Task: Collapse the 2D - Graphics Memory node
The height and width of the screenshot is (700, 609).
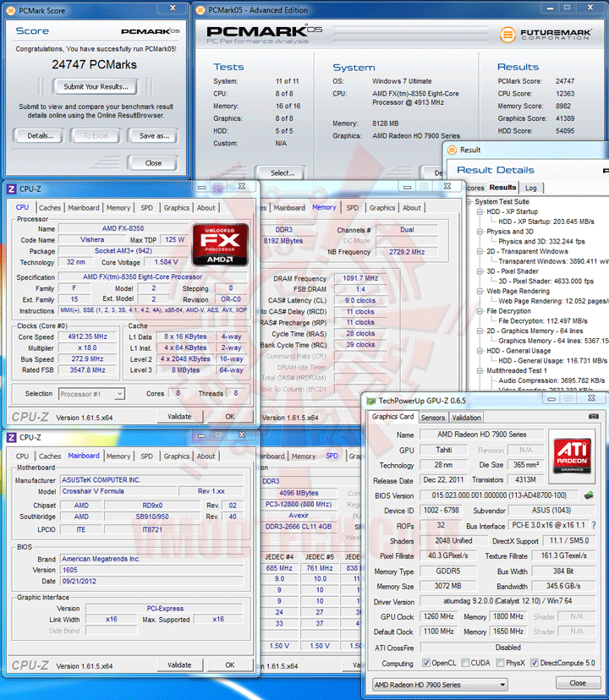Action: (480, 331)
